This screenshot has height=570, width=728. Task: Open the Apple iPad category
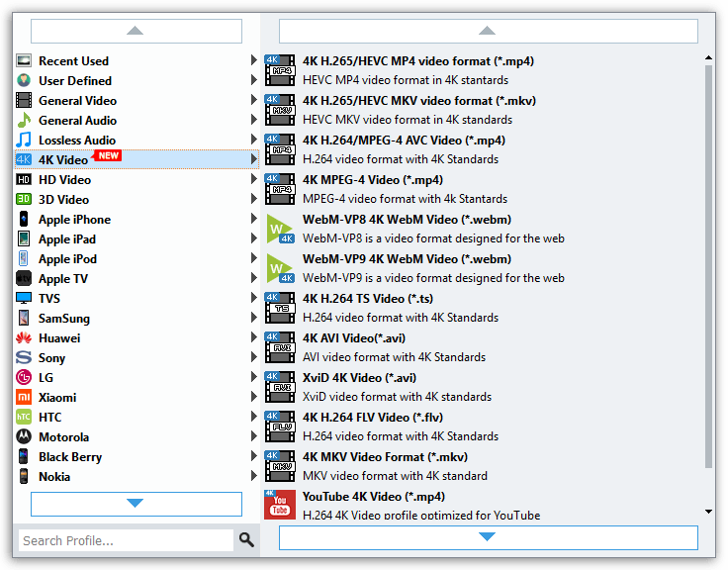pyautogui.click(x=136, y=238)
